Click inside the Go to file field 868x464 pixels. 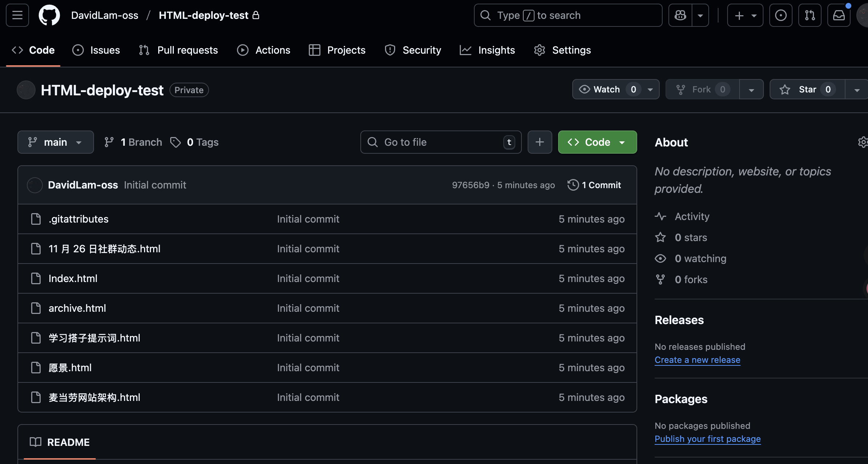point(435,142)
